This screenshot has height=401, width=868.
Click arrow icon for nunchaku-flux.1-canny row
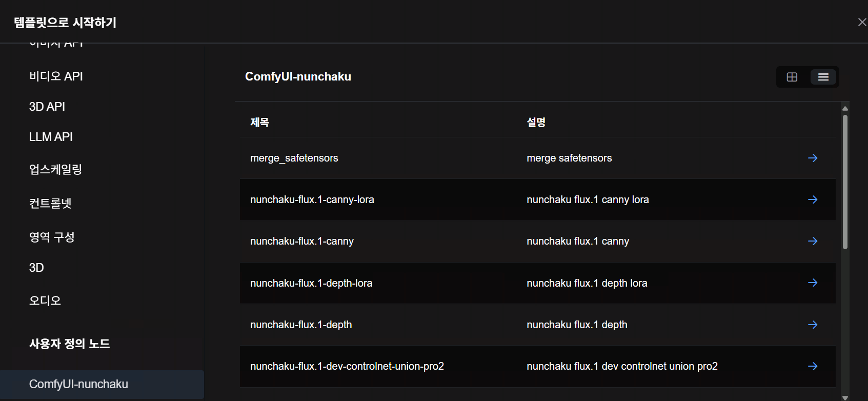(813, 241)
